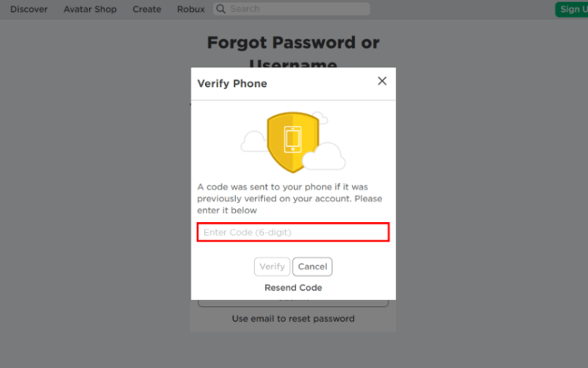588x368 pixels.
Task: Click the magnifier search icon
Action: click(221, 9)
